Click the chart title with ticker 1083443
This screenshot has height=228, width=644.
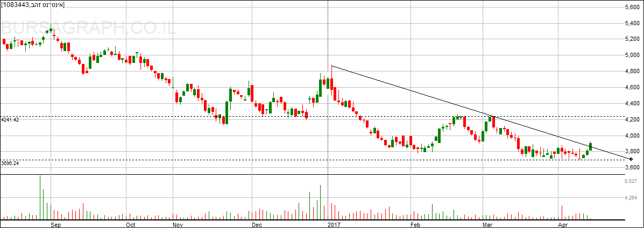point(33,4)
